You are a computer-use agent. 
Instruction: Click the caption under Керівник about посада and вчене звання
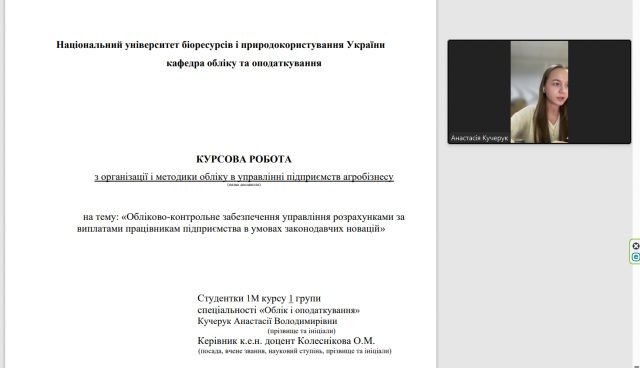[x=295, y=351]
